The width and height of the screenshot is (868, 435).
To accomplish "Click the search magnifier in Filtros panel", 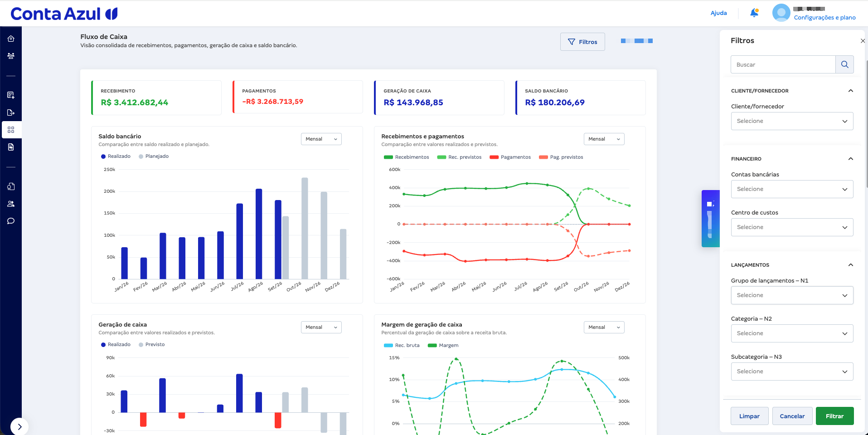I will [844, 64].
